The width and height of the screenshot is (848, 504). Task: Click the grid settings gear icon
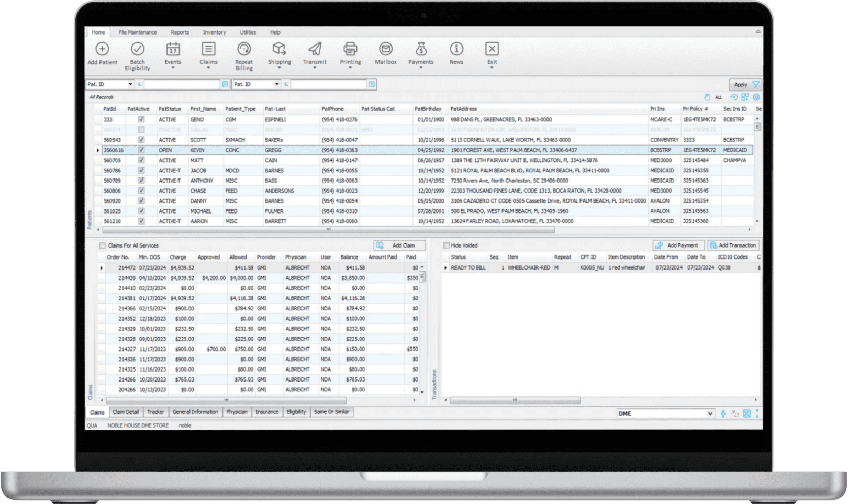pyautogui.click(x=756, y=97)
